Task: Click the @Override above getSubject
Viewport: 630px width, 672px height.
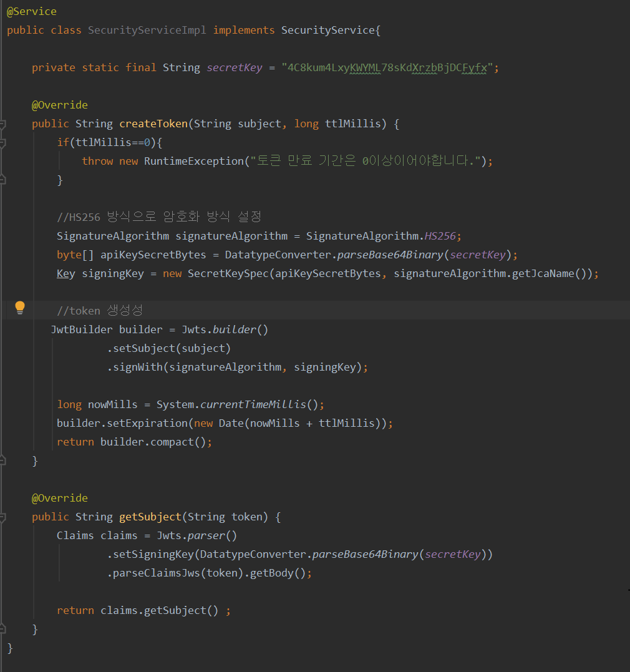Action: click(x=60, y=498)
